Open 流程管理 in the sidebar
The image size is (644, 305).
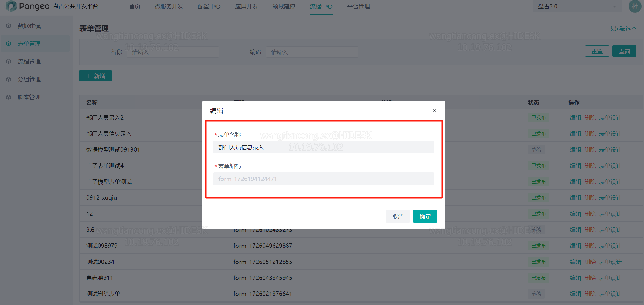pos(29,62)
